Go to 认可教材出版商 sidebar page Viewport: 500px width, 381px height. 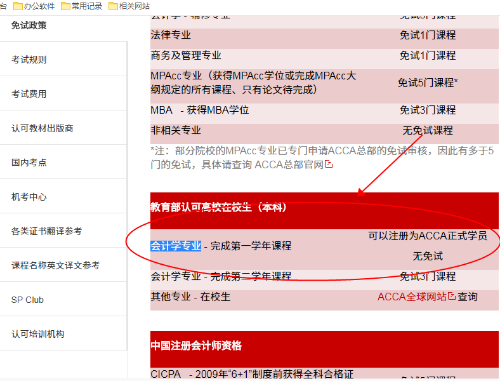tap(42, 128)
